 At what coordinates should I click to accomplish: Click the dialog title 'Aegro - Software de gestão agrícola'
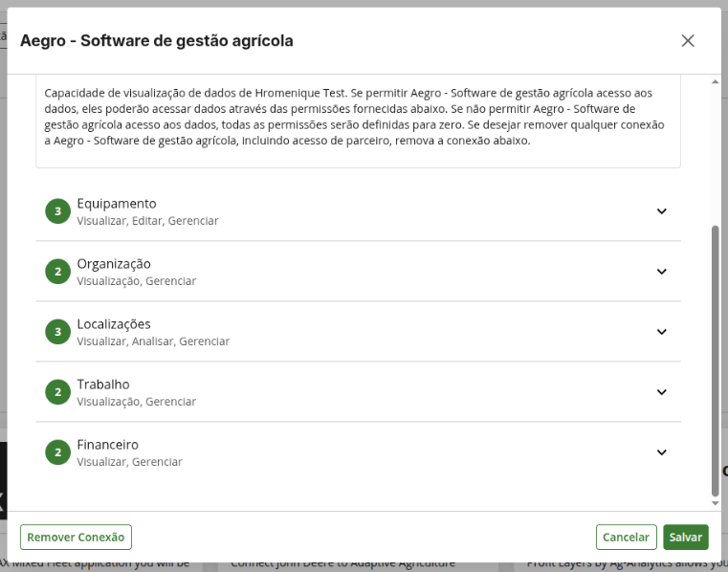157,41
